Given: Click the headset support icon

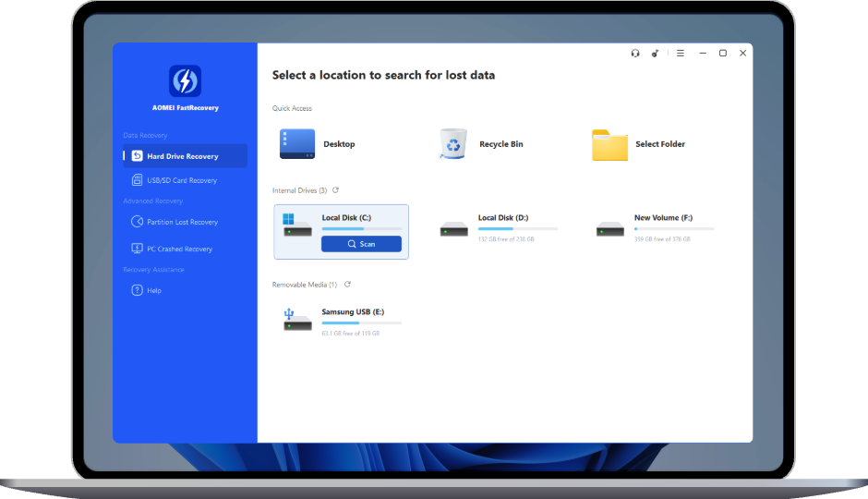Looking at the screenshot, I should click(635, 54).
